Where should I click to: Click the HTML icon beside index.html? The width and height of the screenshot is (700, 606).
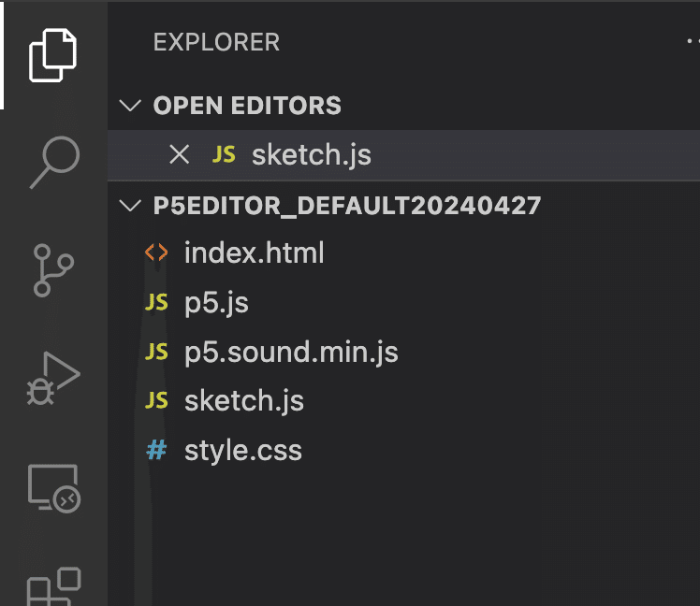point(156,252)
